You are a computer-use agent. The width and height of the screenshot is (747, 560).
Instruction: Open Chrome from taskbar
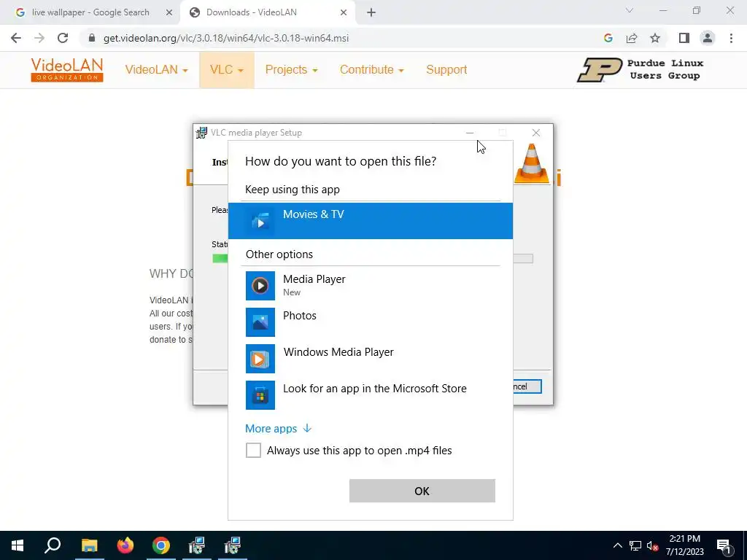point(161,545)
